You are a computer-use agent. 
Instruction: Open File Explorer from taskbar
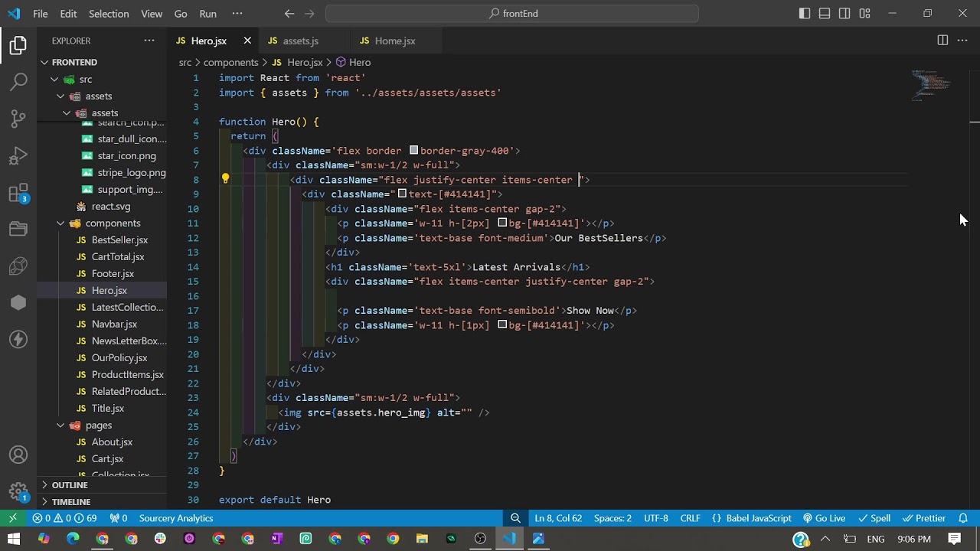coord(422,539)
